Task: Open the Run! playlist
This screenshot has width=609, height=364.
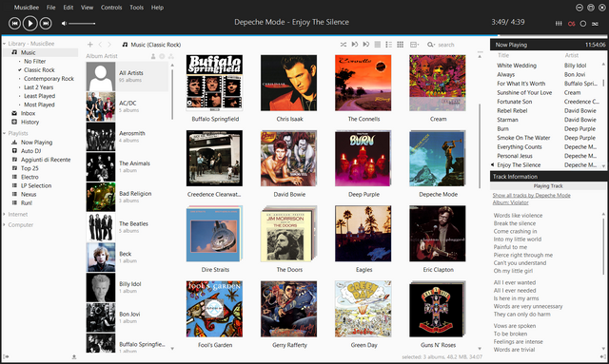Action: point(27,203)
